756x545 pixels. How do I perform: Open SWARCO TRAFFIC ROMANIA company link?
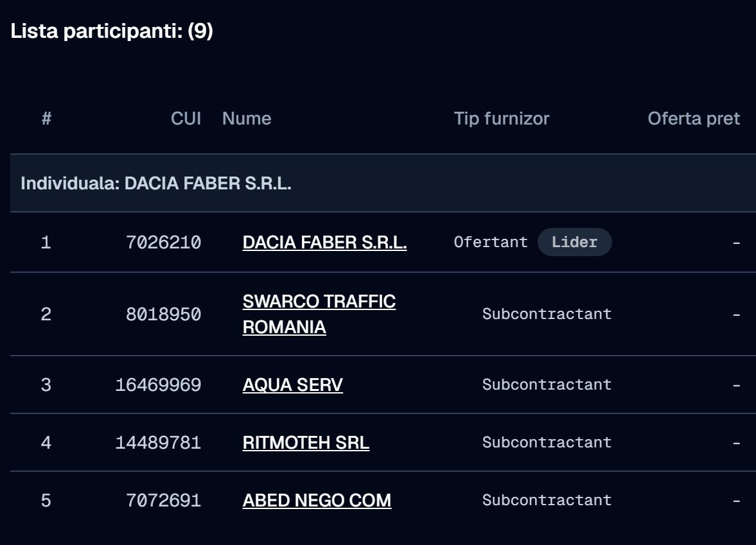pos(319,314)
